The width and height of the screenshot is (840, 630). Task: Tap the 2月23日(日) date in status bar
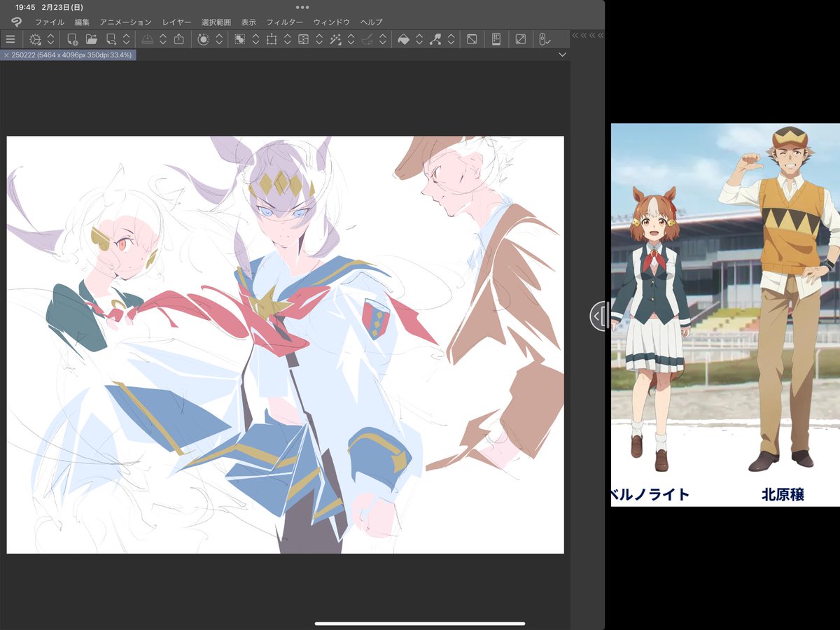(x=62, y=7)
